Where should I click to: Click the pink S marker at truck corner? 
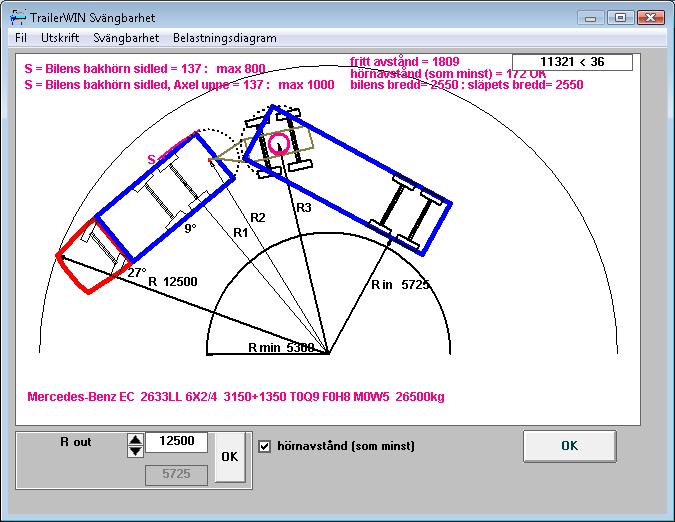[151, 160]
